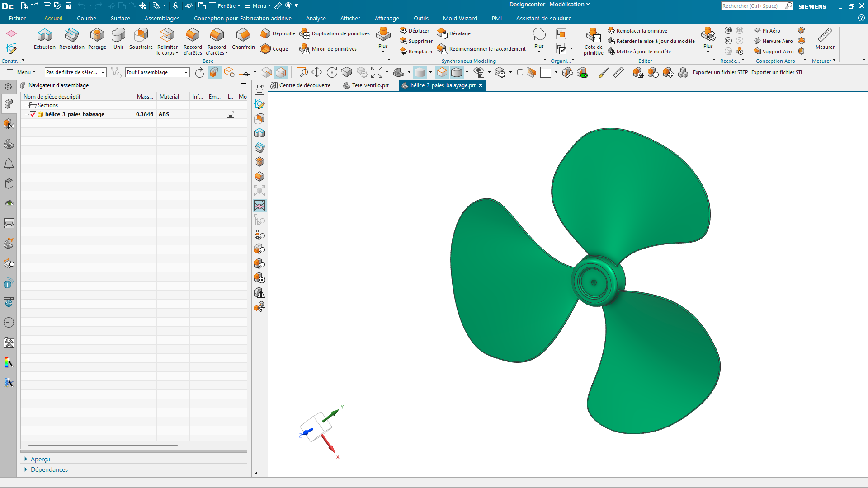Close the hélice_3_pales_balayage.prt tab
The image size is (868, 488).
click(481, 85)
